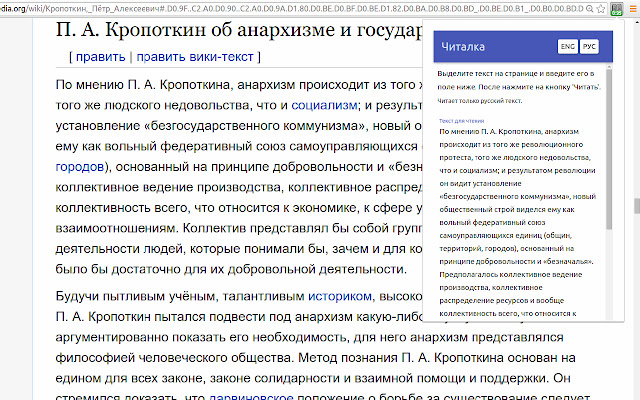This screenshot has width=640, height=400.
Task: Switch reader language to РУС
Action: coord(589,47)
